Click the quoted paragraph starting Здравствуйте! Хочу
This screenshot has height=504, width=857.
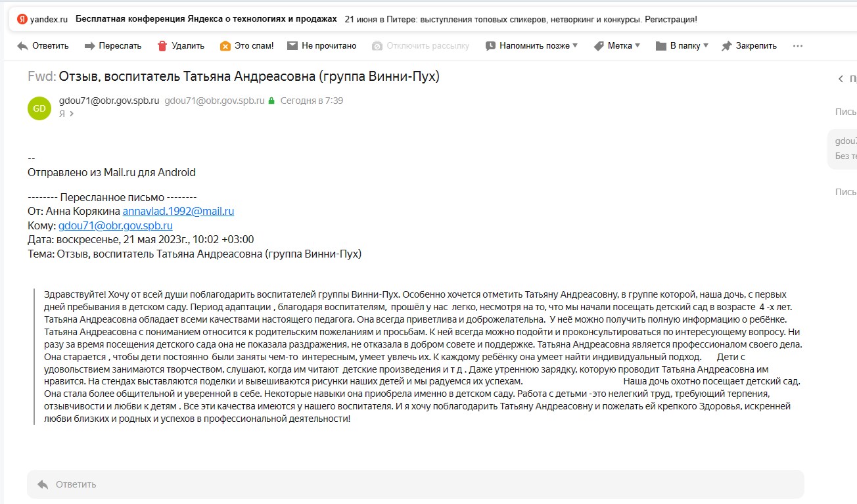423,356
